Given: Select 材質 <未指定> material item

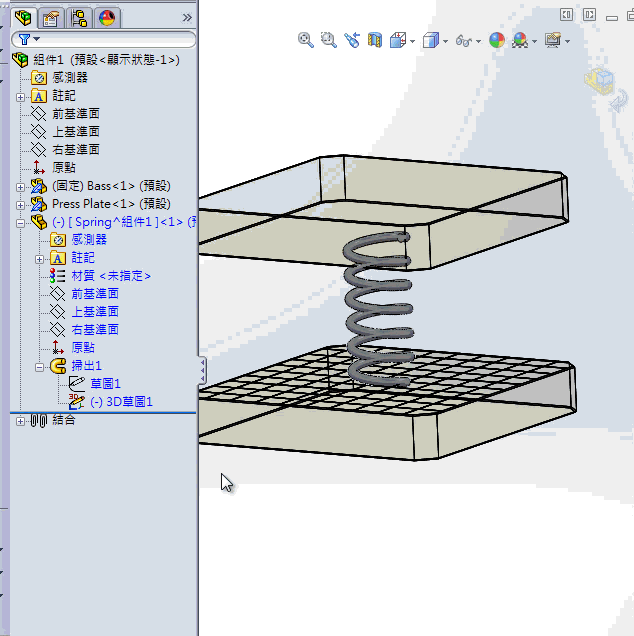Looking at the screenshot, I should [111, 276].
